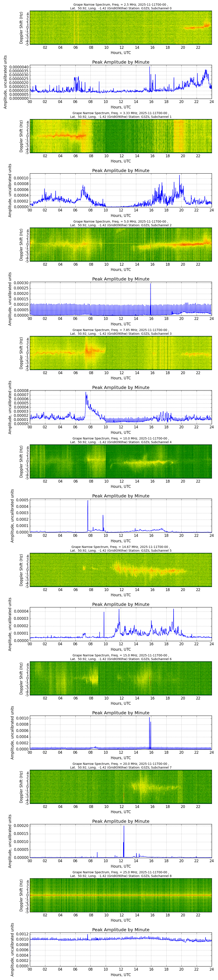Viewport: 218px width, 980px height.
Task: Click the 15.0 MHz Doppler spectrogram plot
Action: [x=121, y=678]
